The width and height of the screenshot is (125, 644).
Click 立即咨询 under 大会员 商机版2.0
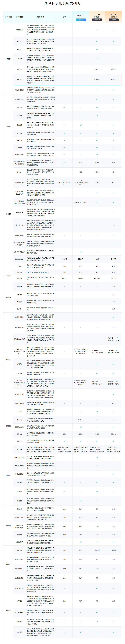click(x=97, y=20)
